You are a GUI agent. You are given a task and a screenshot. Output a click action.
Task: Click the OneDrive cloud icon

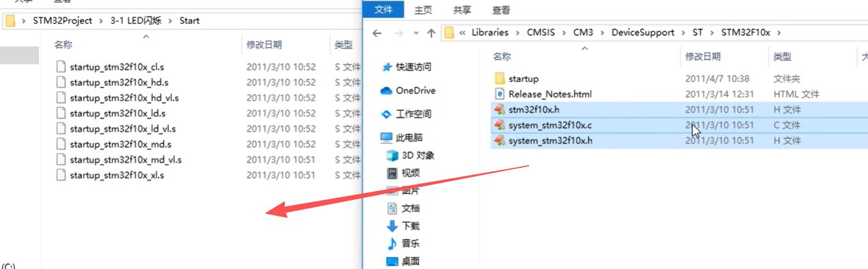tap(386, 90)
